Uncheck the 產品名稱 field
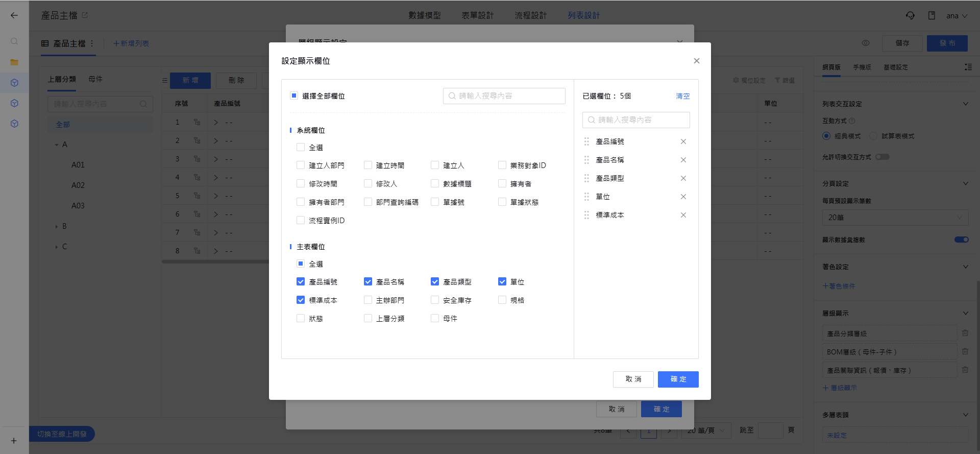Image resolution: width=980 pixels, height=454 pixels. [x=368, y=281]
